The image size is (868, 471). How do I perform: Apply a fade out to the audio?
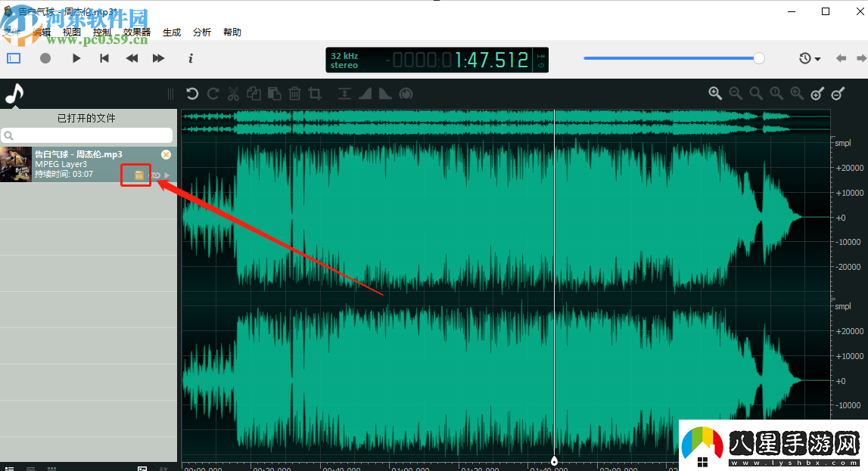click(384, 93)
